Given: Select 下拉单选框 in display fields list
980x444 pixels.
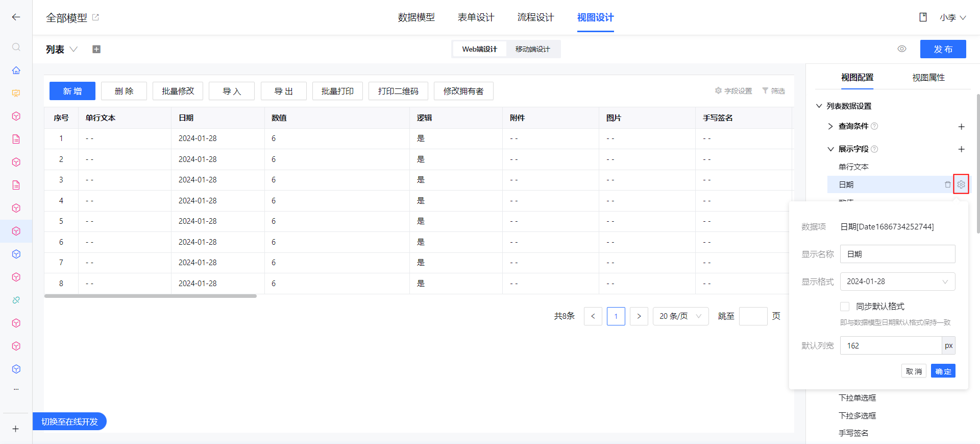Looking at the screenshot, I should 857,398.
